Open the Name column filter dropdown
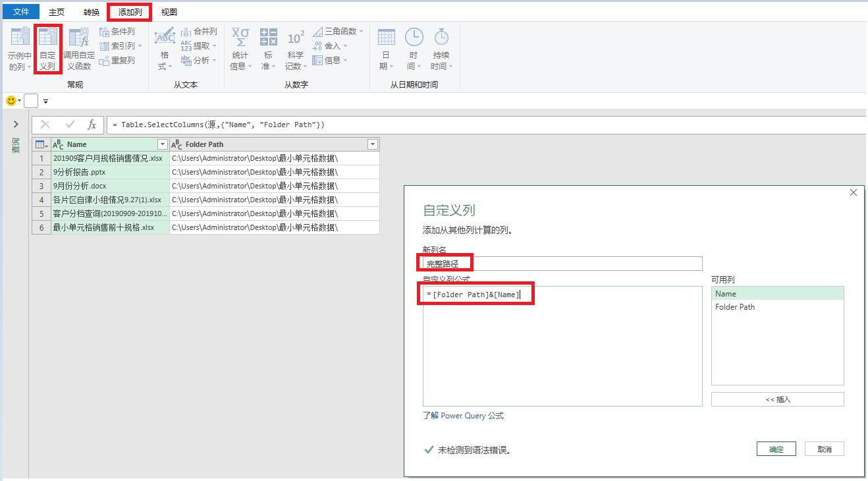The image size is (868, 481). [162, 144]
